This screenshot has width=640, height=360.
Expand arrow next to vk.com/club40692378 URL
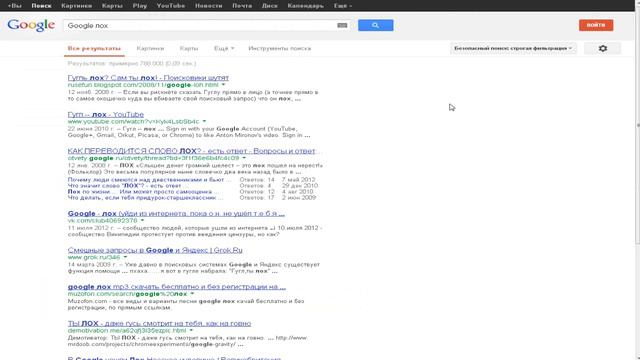pyautogui.click(x=142, y=220)
